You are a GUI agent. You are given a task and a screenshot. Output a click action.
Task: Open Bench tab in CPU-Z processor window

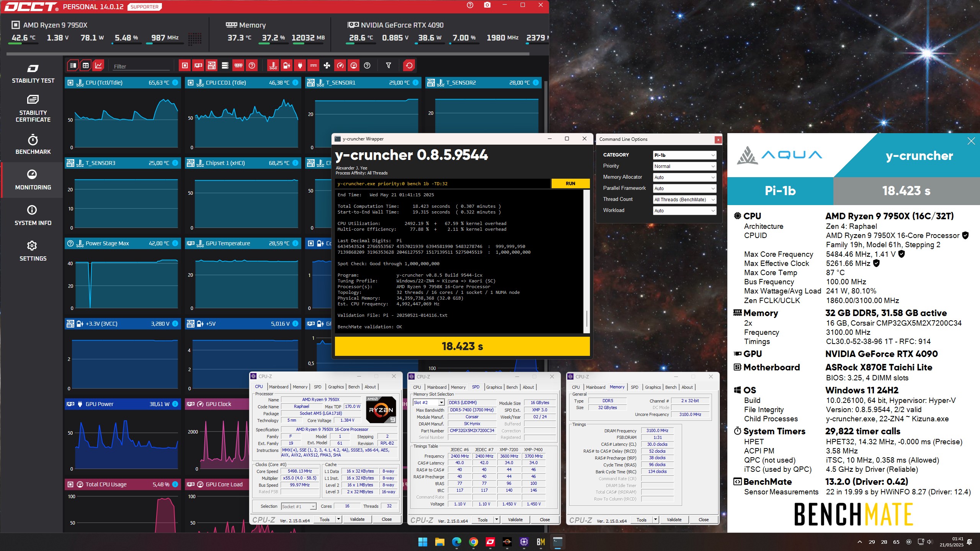tap(354, 387)
